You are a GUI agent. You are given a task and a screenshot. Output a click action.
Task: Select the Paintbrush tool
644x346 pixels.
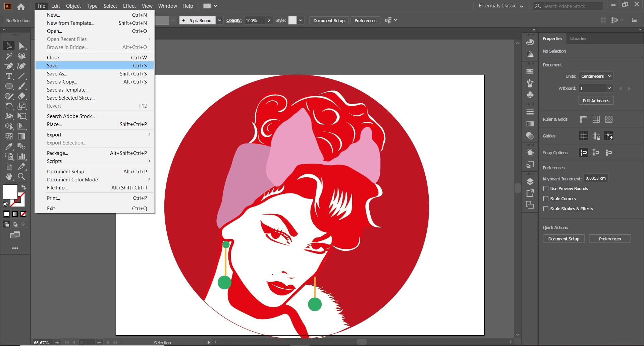(x=22, y=86)
